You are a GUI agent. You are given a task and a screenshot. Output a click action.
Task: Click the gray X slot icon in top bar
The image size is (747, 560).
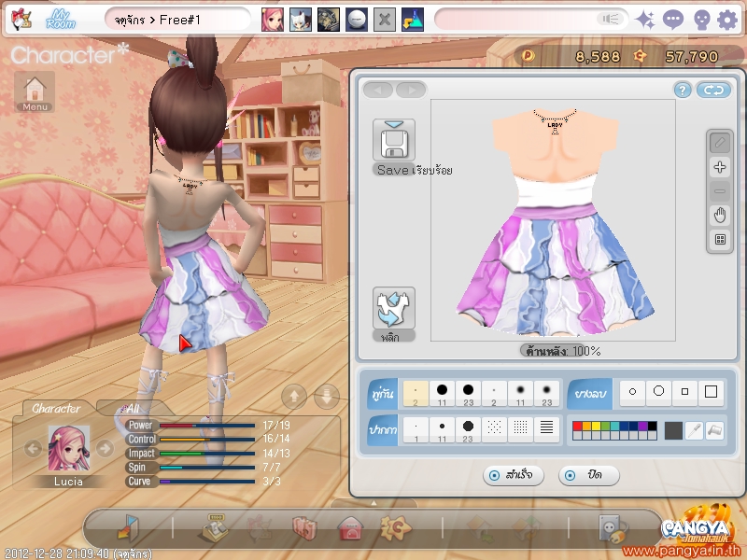coord(385,20)
